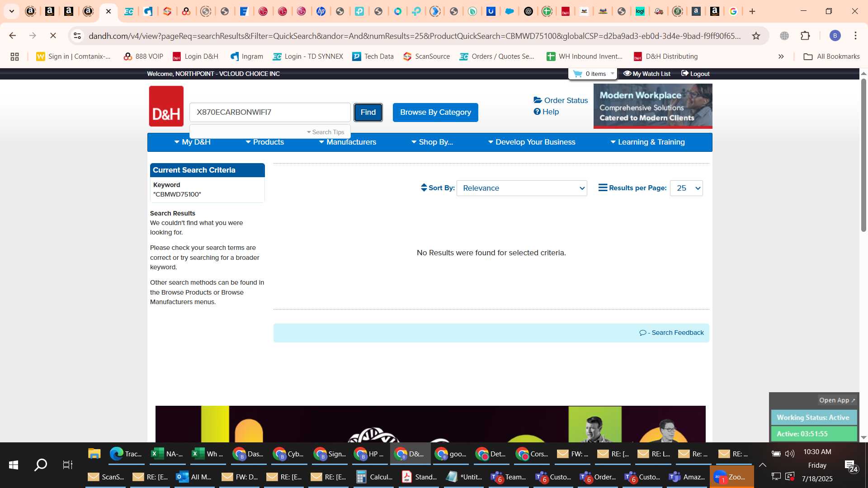This screenshot has height=488, width=868.
Task: Open the Login D&H bookmark
Action: [x=195, y=56]
